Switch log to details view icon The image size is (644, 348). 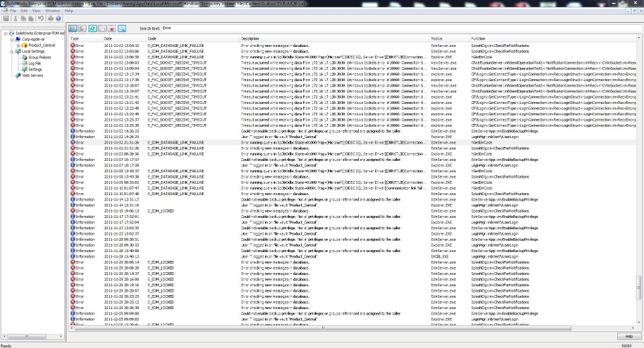point(72,28)
